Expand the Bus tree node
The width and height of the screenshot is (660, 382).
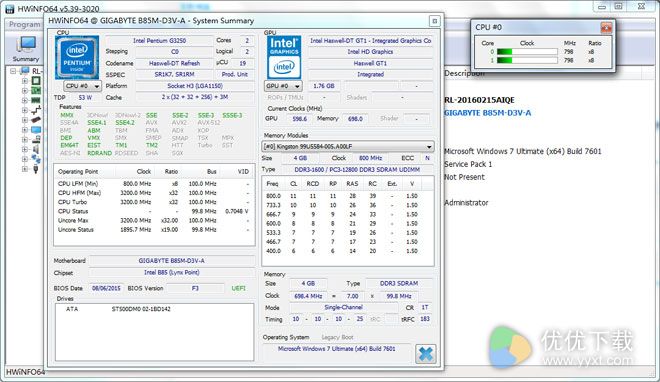pos(25,110)
